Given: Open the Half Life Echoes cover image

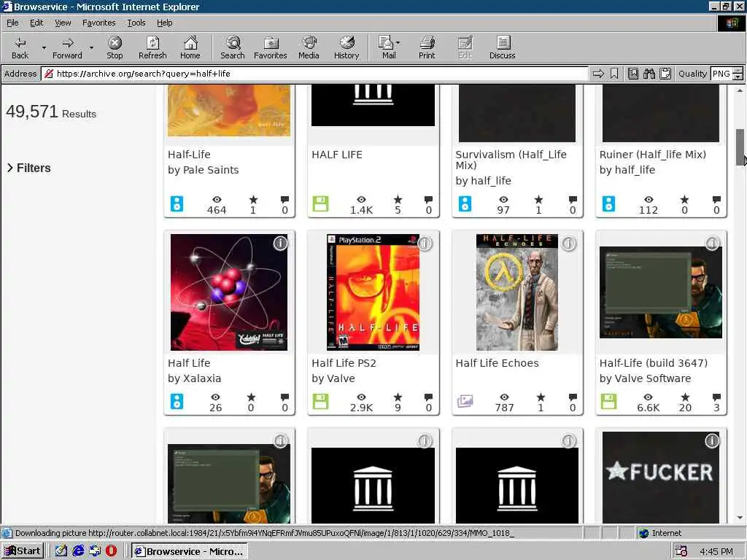Looking at the screenshot, I should pos(517,292).
